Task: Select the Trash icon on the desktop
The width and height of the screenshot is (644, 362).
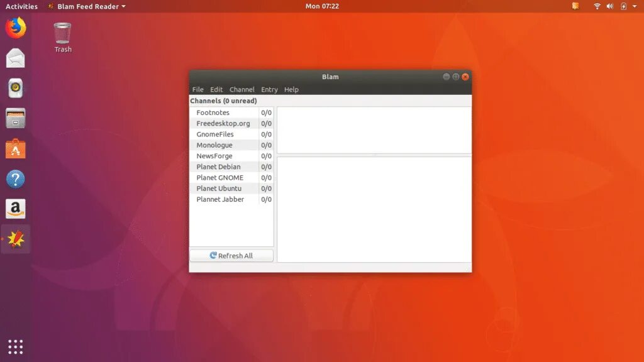Action: coord(62,37)
